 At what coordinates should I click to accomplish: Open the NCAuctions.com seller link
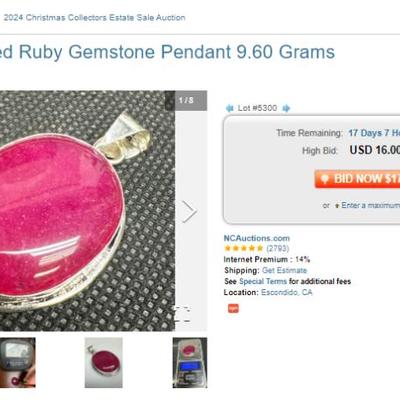coord(257,238)
